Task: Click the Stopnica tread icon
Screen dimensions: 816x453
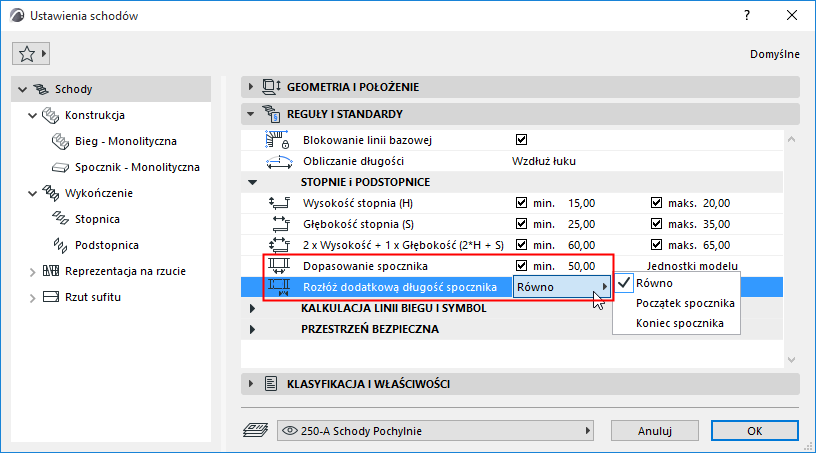Action: pos(60,219)
